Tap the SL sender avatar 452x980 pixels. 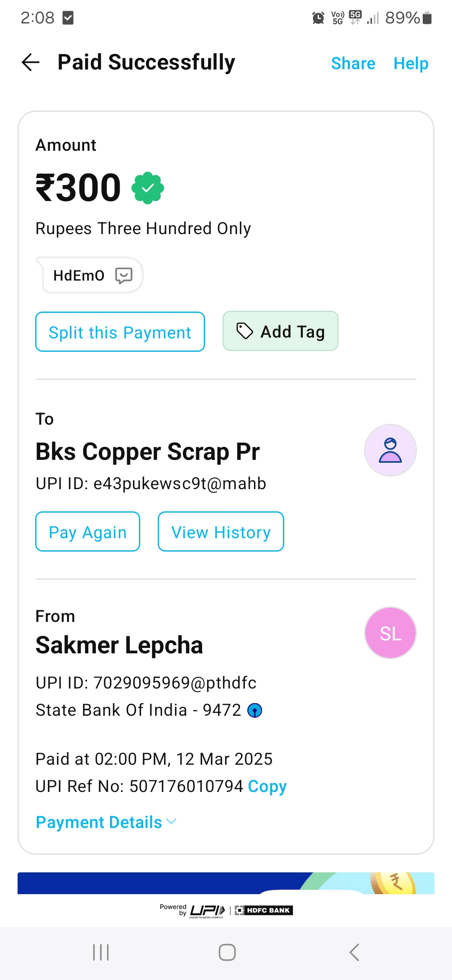click(x=390, y=633)
